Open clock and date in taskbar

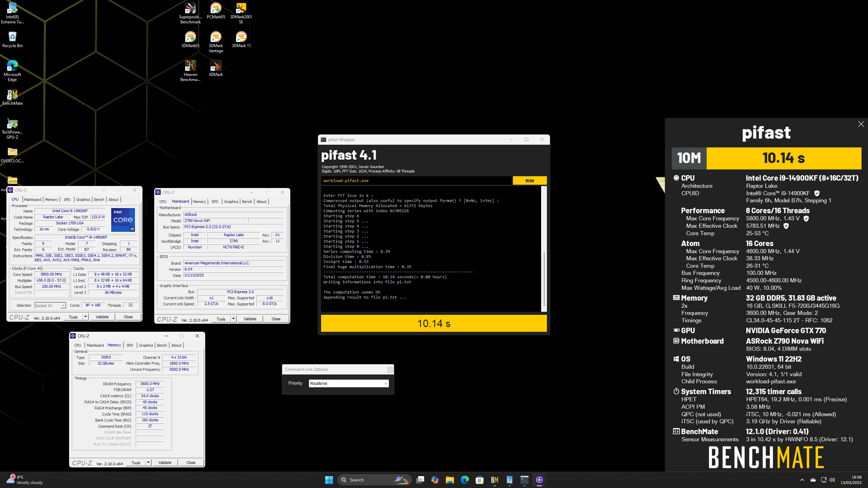[x=851, y=480]
